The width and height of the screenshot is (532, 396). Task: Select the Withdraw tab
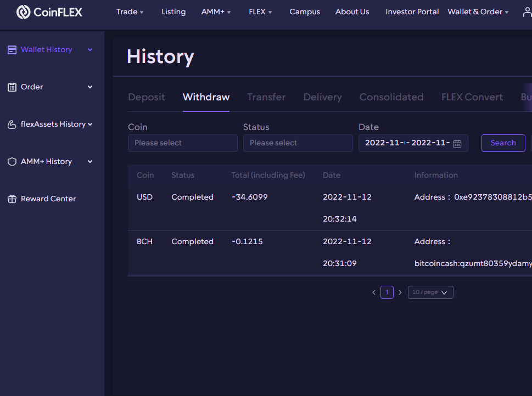(x=206, y=97)
